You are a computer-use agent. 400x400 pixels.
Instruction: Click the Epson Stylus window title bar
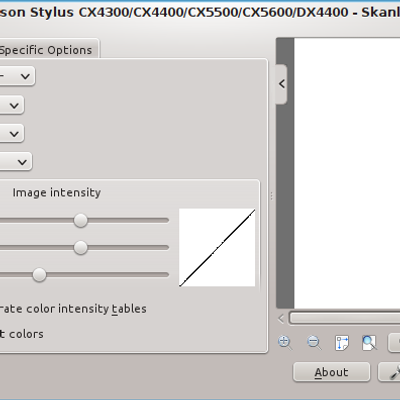click(200, 13)
